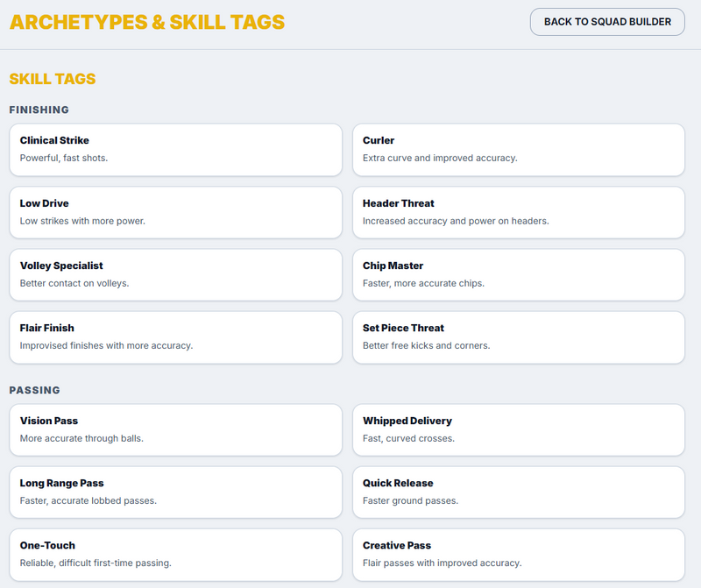701x588 pixels.
Task: Choose the Quick Release skill tag
Action: click(519, 492)
